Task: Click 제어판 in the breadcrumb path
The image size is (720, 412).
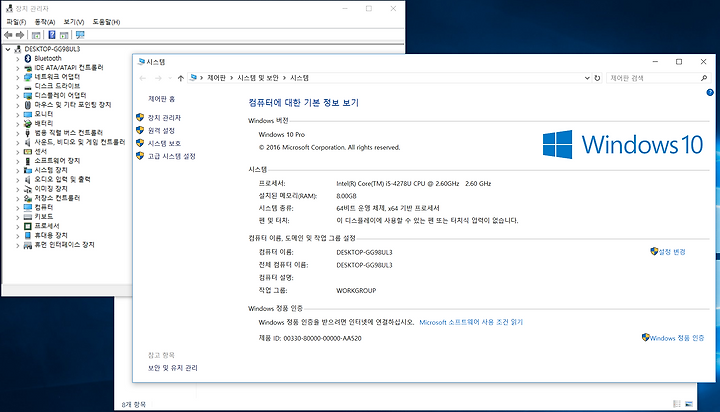Action: click(216, 78)
